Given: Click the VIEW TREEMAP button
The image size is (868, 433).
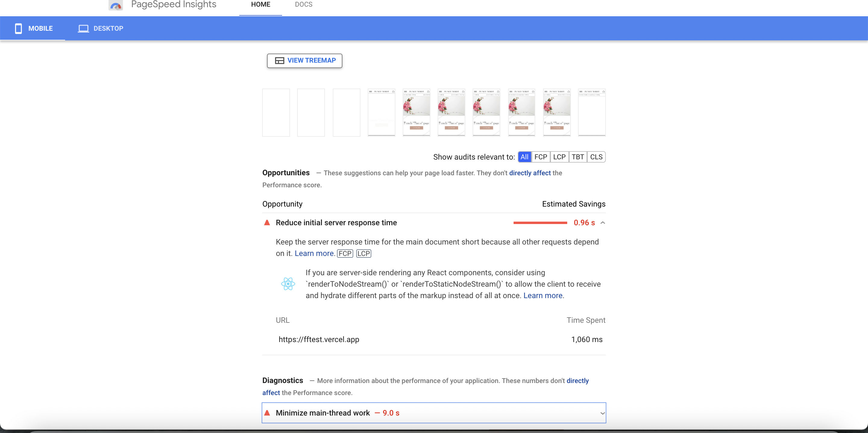Looking at the screenshot, I should tap(305, 61).
